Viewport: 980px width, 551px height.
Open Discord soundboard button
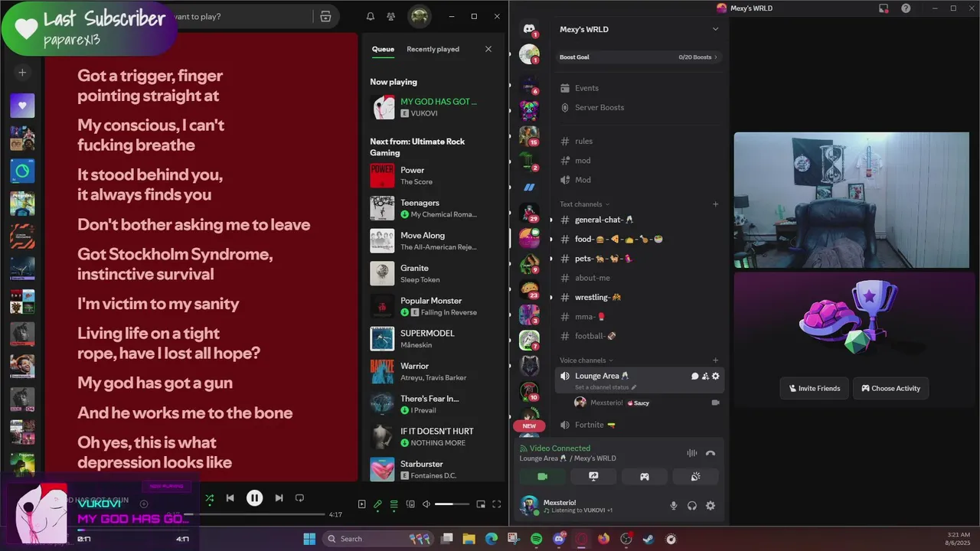coord(695,477)
